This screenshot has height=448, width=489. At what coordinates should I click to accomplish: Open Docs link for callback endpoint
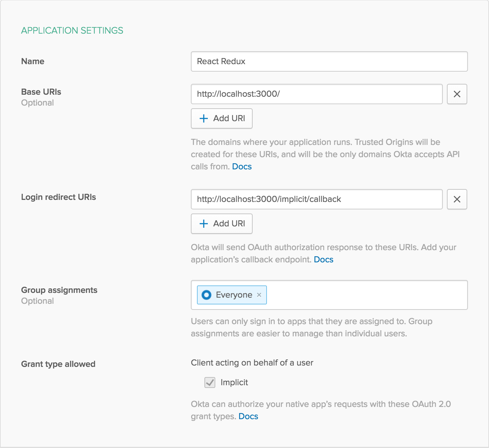323,260
